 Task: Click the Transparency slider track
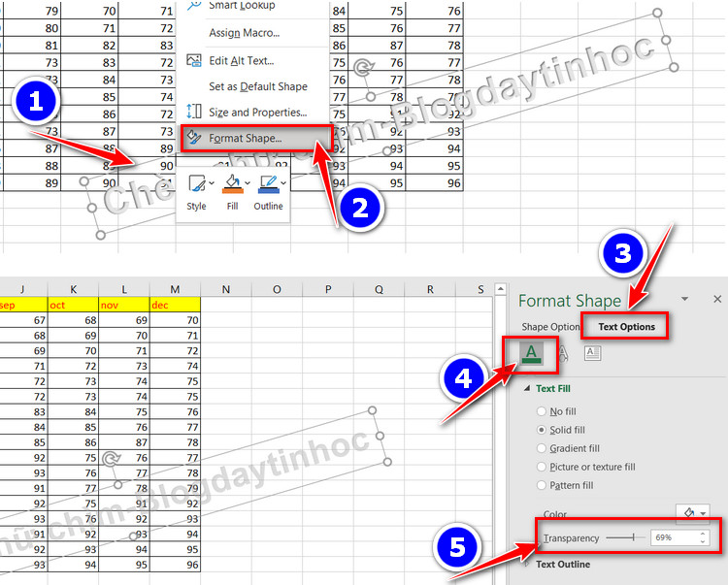(626, 536)
